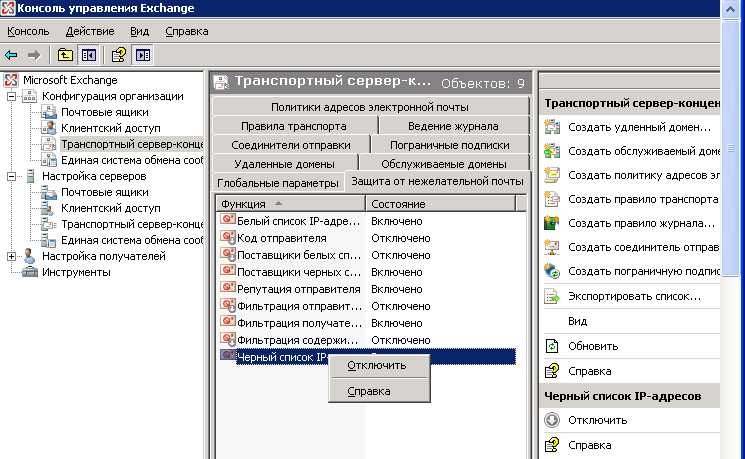Select the Защита от нежелательной почты tab
This screenshot has height=459, width=745.
pos(438,181)
